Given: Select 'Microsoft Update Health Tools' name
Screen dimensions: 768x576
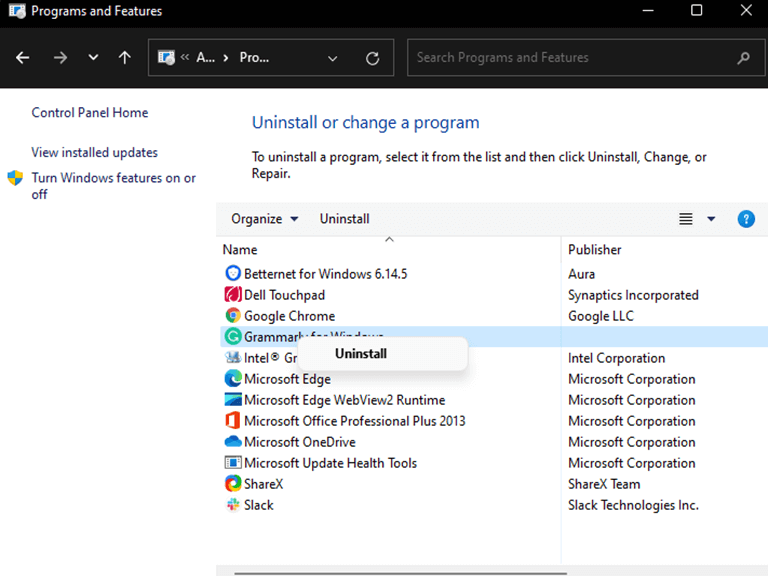Looking at the screenshot, I should (330, 463).
